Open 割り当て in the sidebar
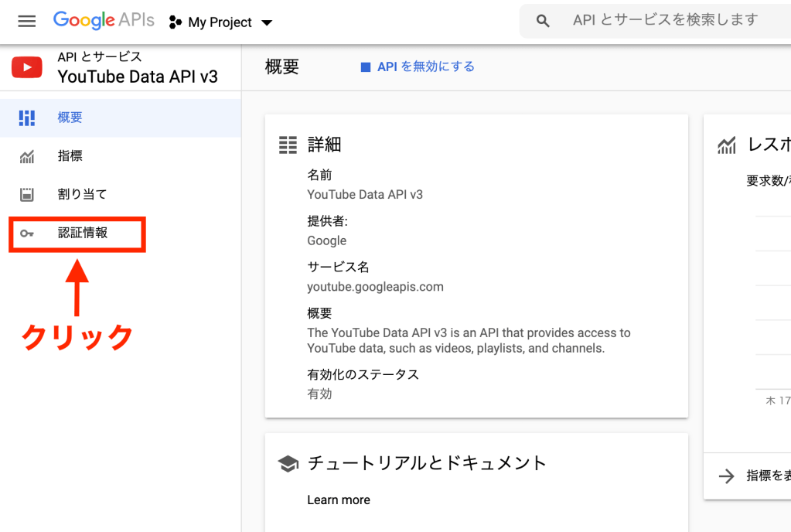 pos(82,194)
